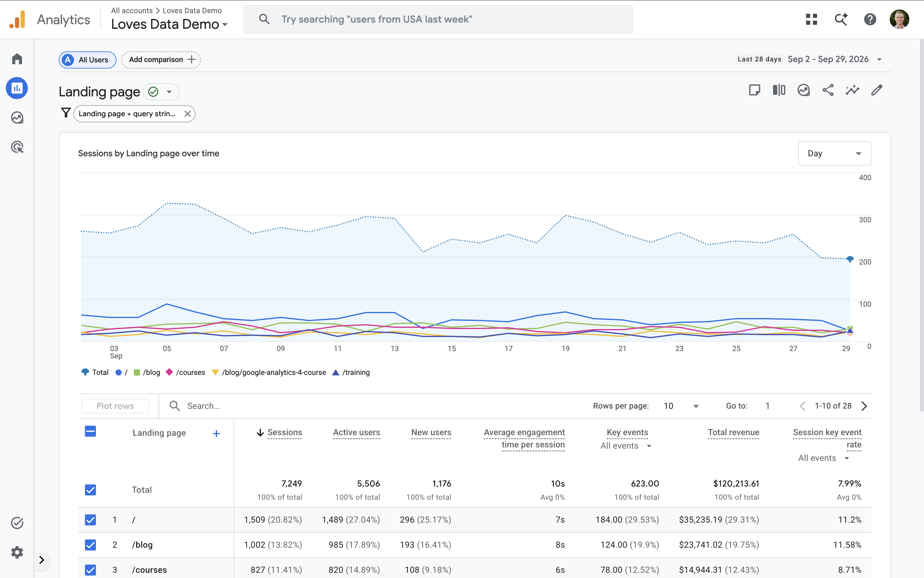The width and height of the screenshot is (924, 578).
Task: Remove the Landing page query string filter
Action: [188, 114]
